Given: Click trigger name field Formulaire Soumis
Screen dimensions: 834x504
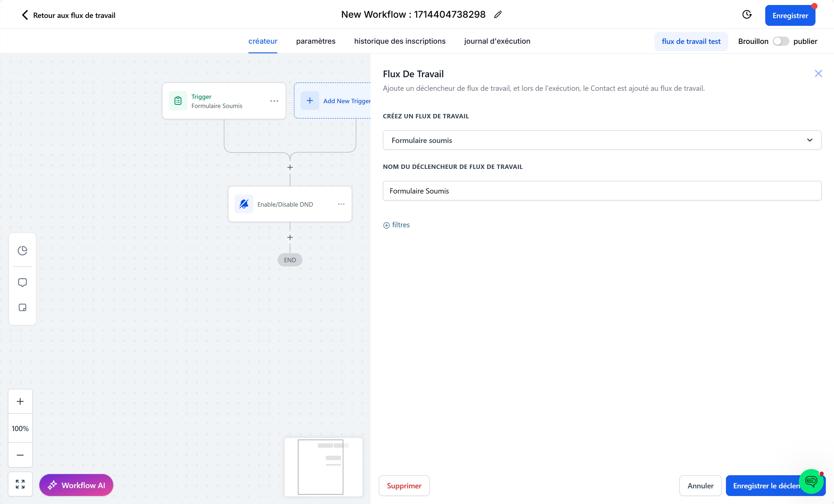Looking at the screenshot, I should coord(602,191).
